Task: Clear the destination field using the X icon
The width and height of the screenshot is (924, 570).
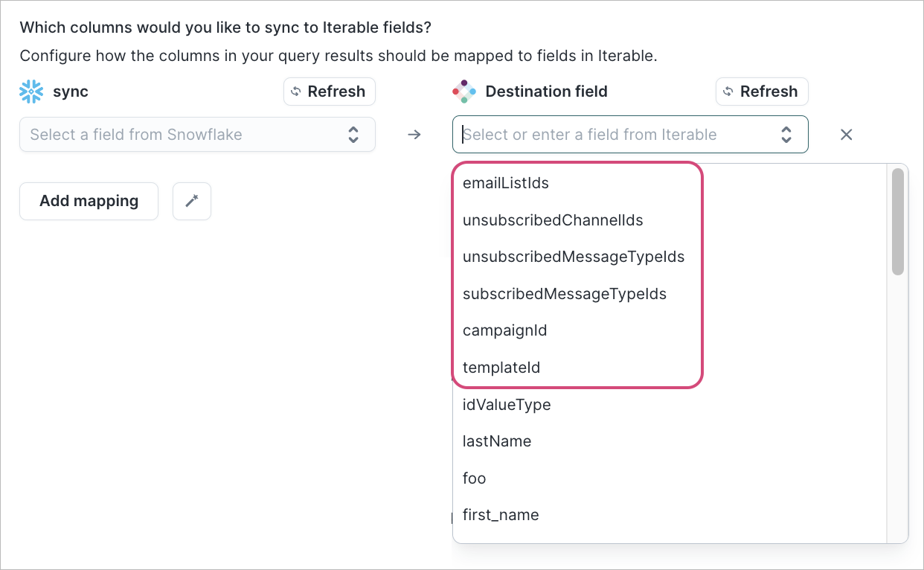Action: point(846,135)
